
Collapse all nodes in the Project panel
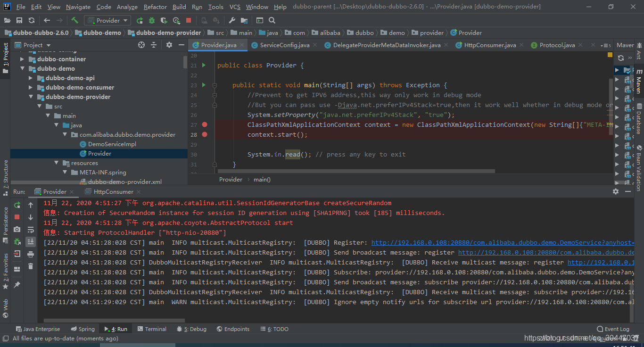(x=154, y=45)
